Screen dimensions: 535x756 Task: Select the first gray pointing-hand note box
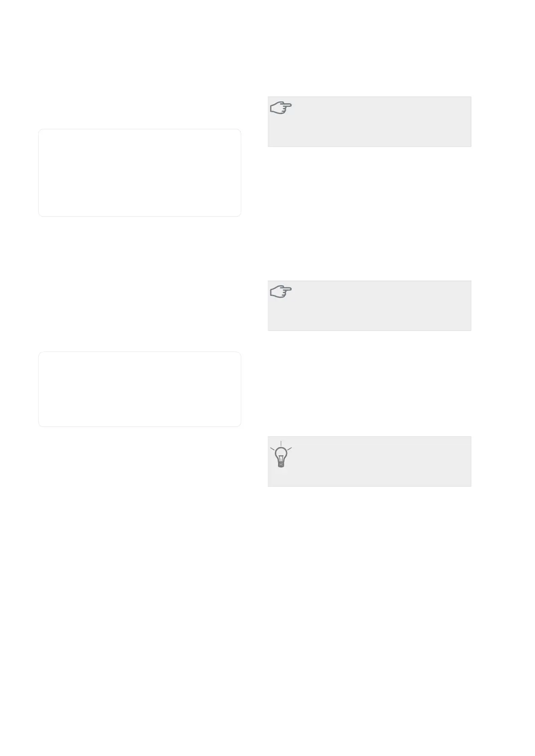(369, 122)
